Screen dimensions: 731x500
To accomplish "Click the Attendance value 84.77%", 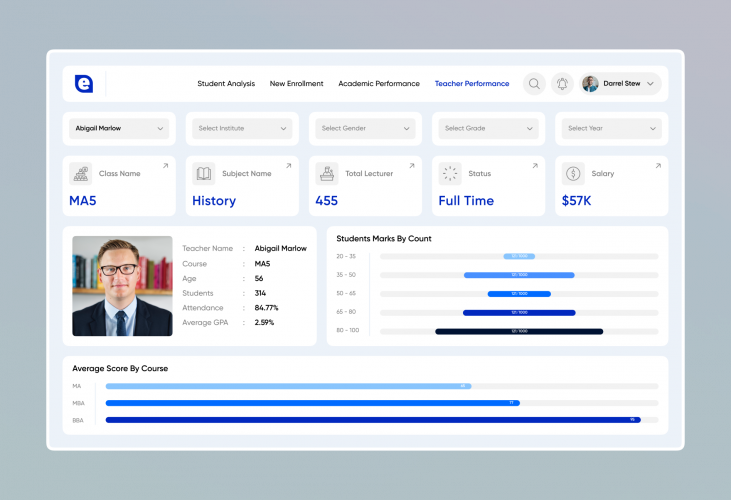I will [x=266, y=308].
